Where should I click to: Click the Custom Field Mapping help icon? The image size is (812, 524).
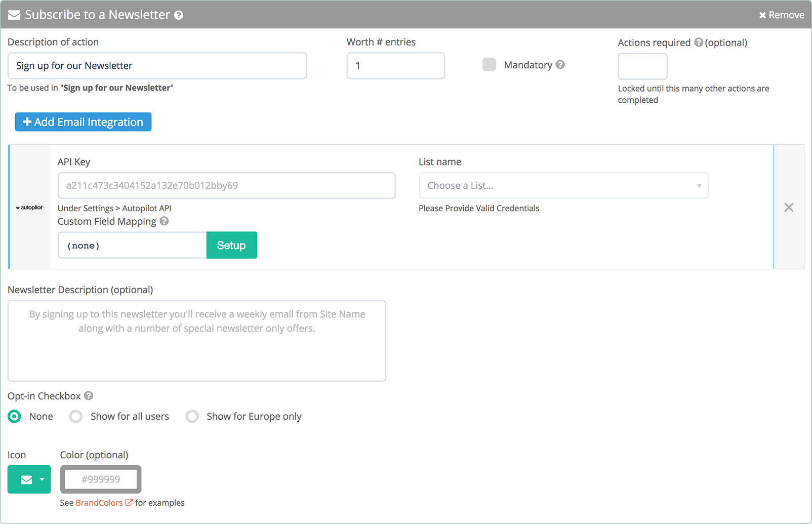pos(164,221)
